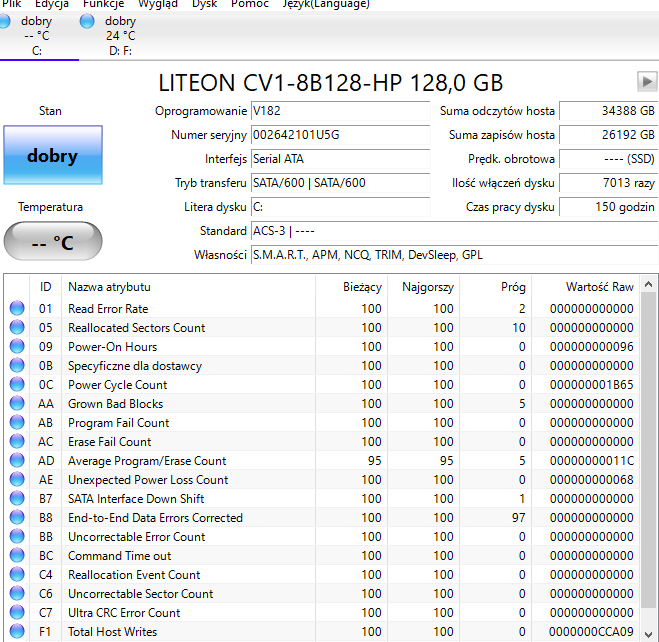Viewport: 659px width, 642px height.
Task: Click the 'Najgorszy' column header
Action: 423,287
